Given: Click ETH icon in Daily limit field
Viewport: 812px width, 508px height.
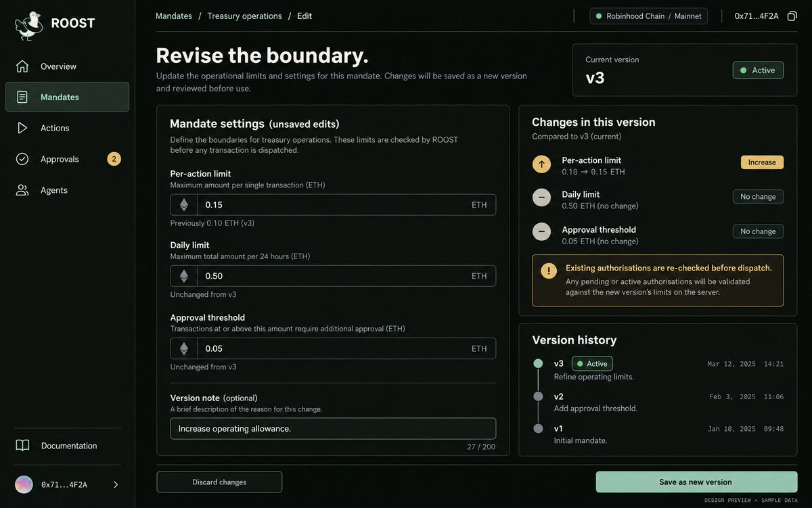Looking at the screenshot, I should point(183,276).
